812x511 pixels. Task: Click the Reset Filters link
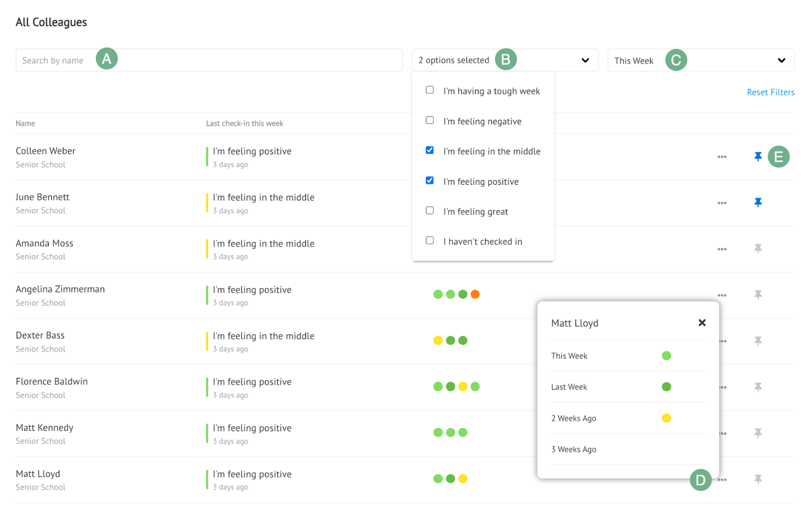(770, 92)
